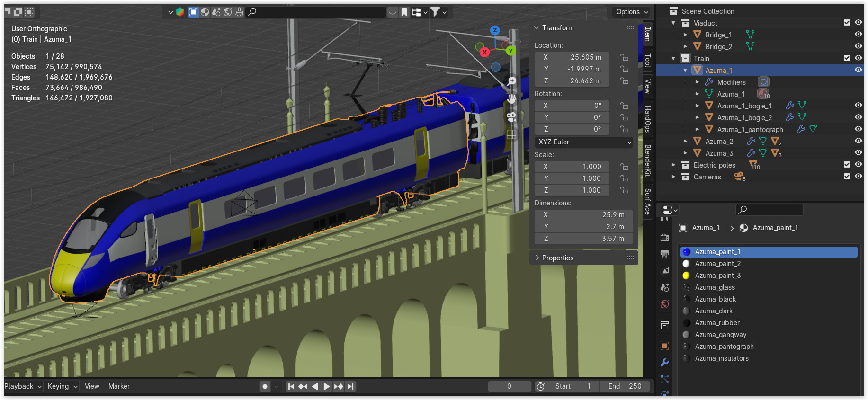Expand the Azuma_2 tree item
This screenshot has height=400, width=868.
click(x=685, y=141)
